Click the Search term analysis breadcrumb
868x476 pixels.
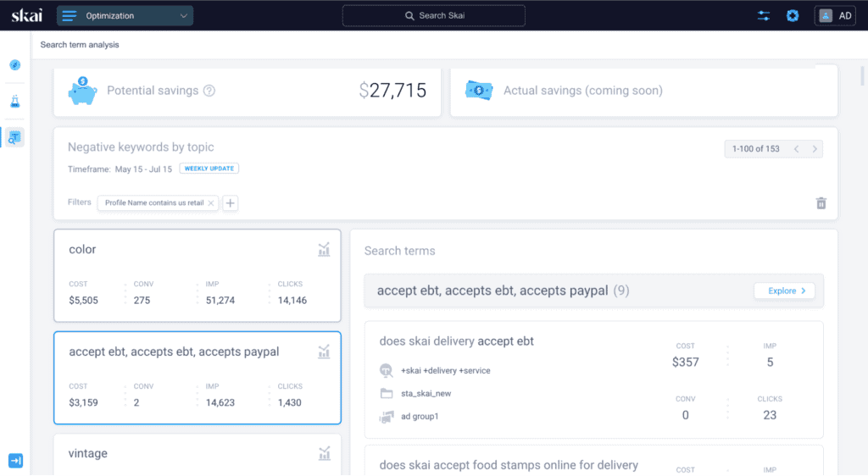point(80,45)
